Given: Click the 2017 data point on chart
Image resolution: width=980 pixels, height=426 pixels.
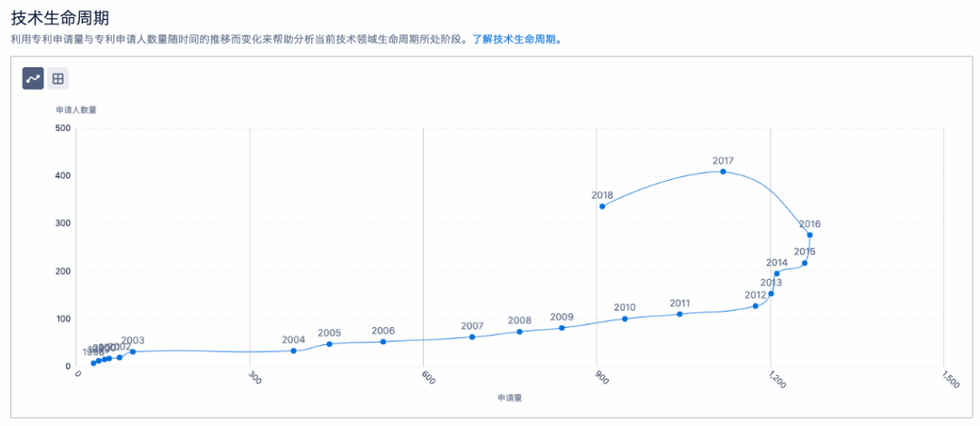Looking at the screenshot, I should coord(723,172).
